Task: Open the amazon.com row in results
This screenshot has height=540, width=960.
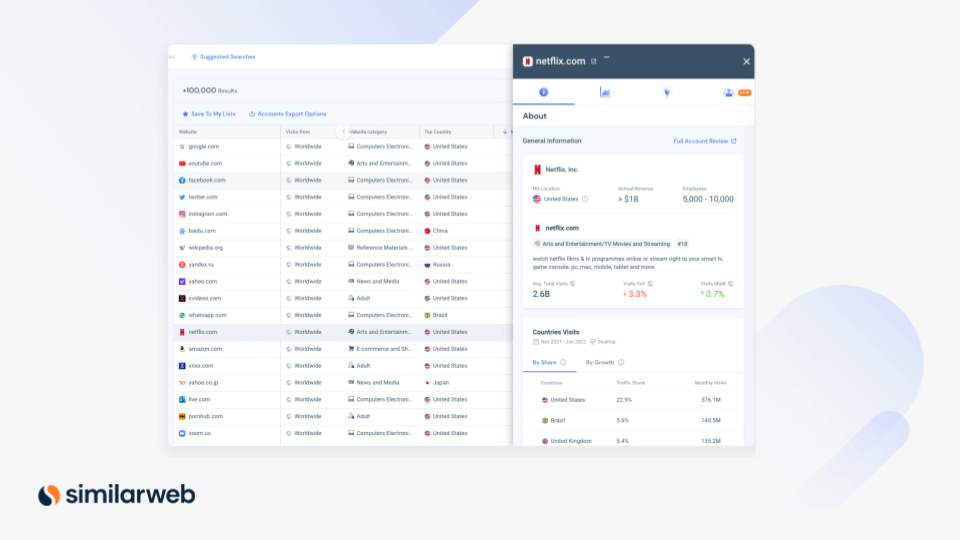Action: coord(205,349)
